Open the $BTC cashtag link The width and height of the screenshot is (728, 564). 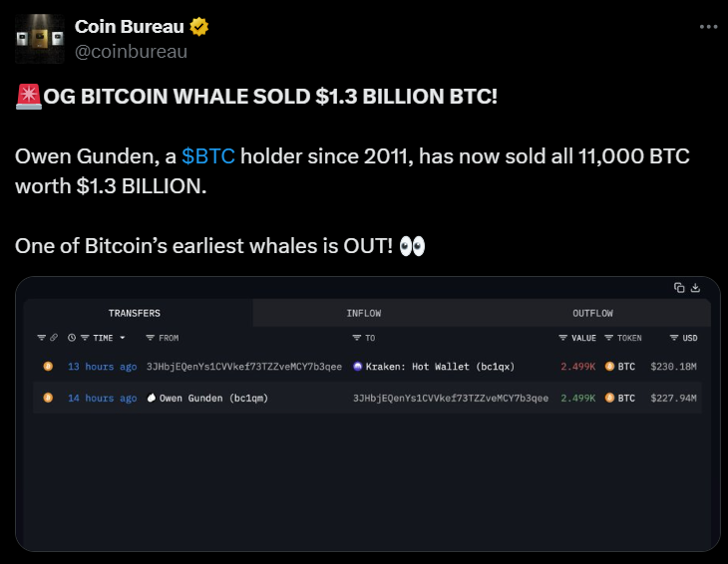208,156
